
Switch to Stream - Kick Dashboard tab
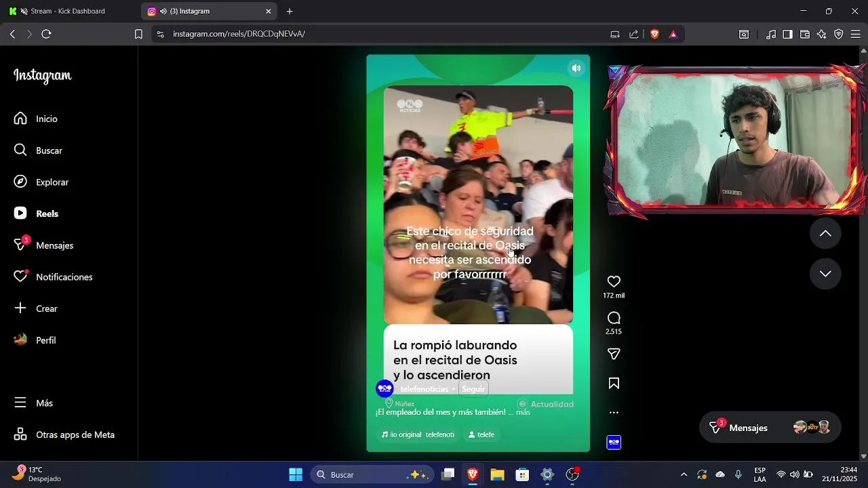coord(68,11)
